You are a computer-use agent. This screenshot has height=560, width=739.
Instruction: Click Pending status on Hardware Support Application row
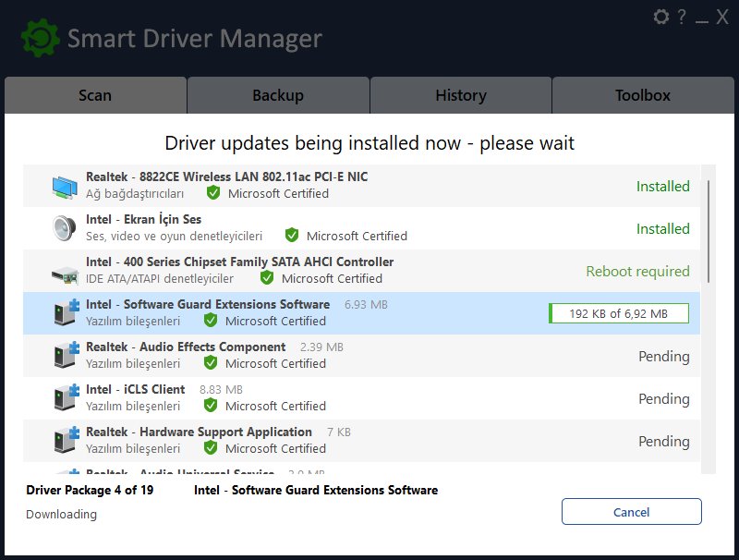(x=664, y=441)
